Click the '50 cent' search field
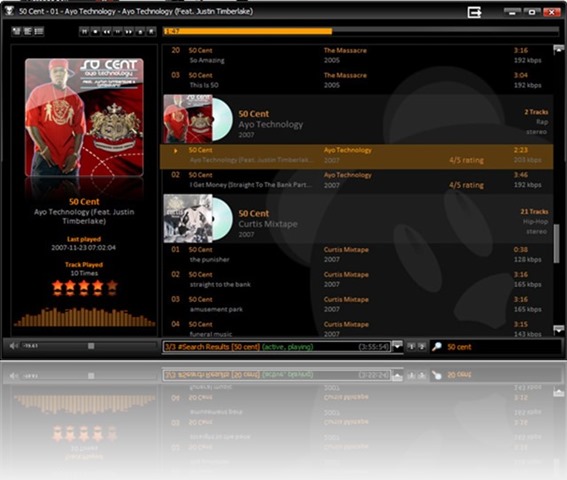Image resolution: width=567 pixels, height=480 pixels. pyautogui.click(x=503, y=347)
